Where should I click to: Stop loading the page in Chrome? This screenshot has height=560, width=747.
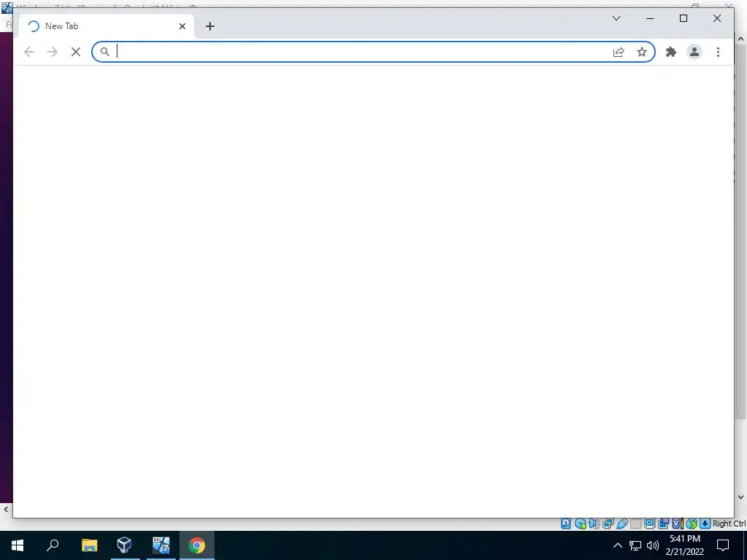point(76,52)
